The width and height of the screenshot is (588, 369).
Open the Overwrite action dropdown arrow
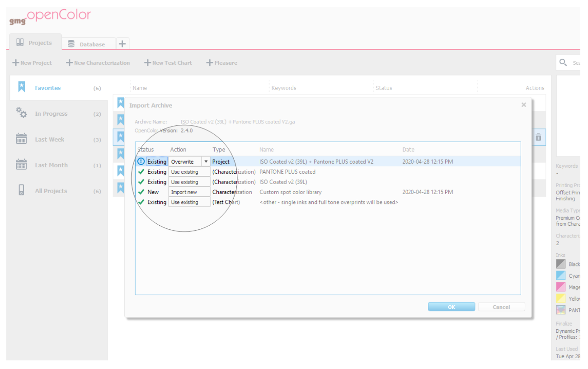click(206, 161)
